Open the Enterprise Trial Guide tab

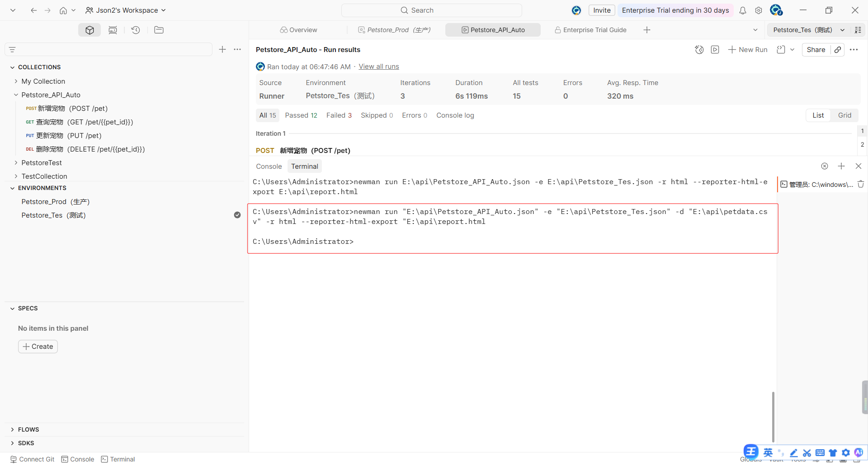tap(590, 30)
